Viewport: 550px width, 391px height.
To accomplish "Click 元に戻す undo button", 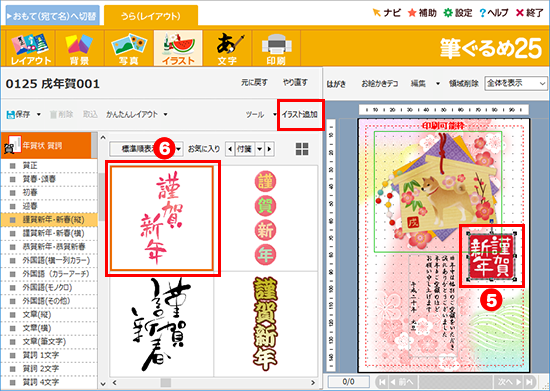I will point(254,82).
